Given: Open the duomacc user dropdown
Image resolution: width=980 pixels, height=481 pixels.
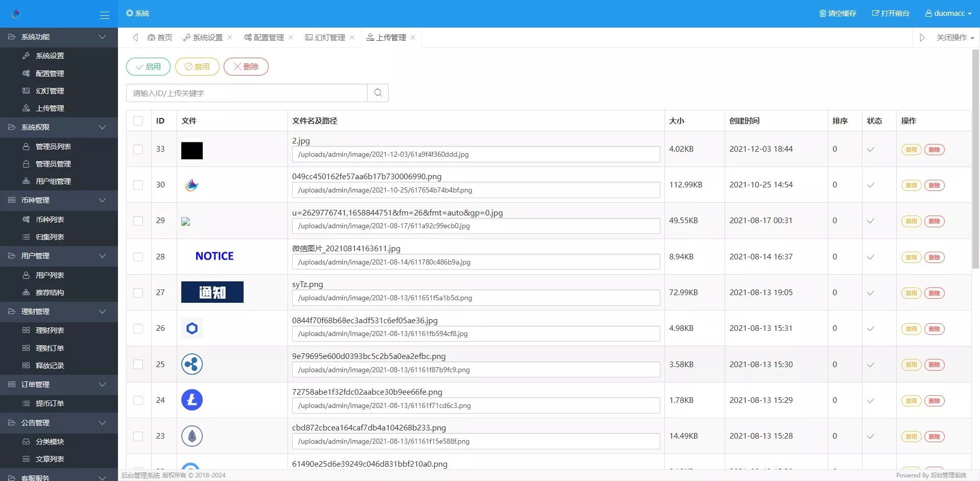Looking at the screenshot, I should click(x=948, y=13).
